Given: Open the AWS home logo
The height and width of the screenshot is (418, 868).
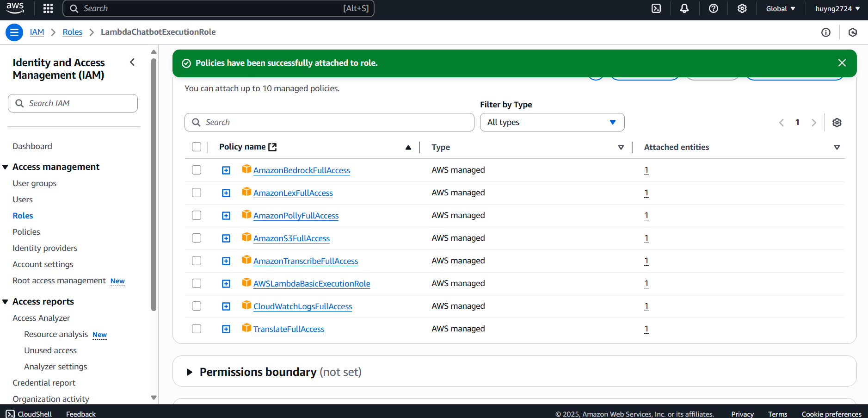Looking at the screenshot, I should tap(15, 8).
